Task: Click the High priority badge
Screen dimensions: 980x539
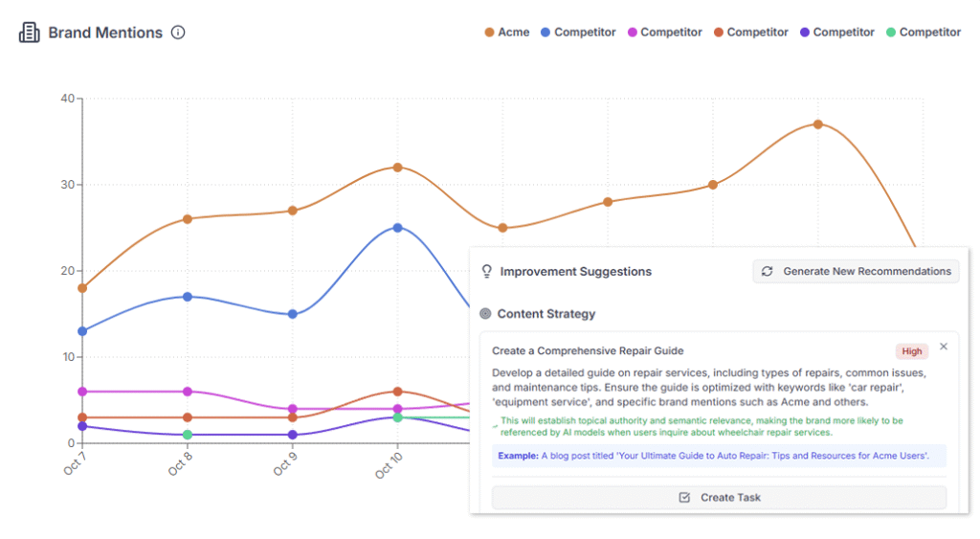Action: 912,351
